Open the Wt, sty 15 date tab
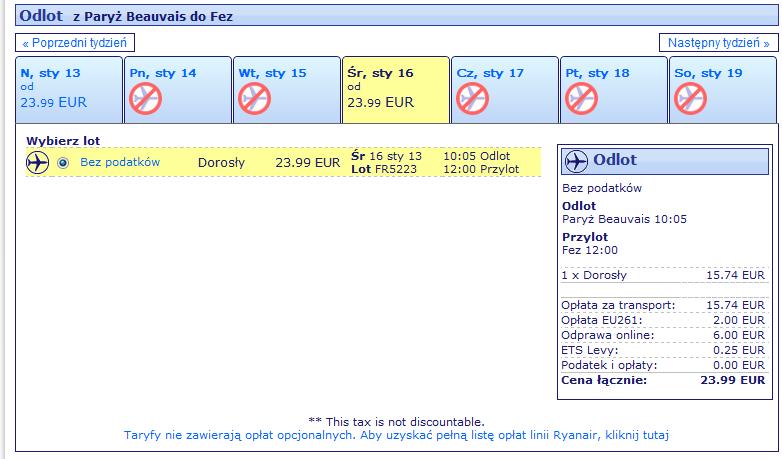Image resolution: width=782 pixels, height=459 pixels. coord(287,90)
